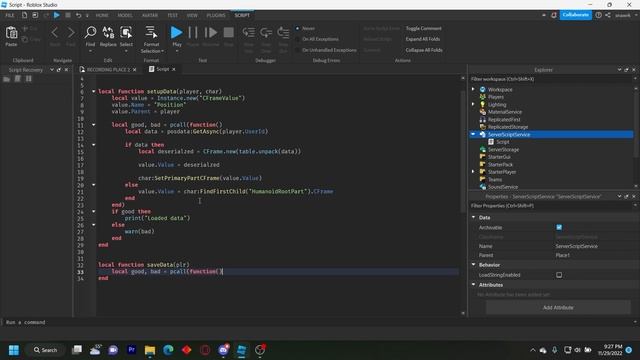Toggle the Archivable checkbox
The image size is (640, 360).
559,227
